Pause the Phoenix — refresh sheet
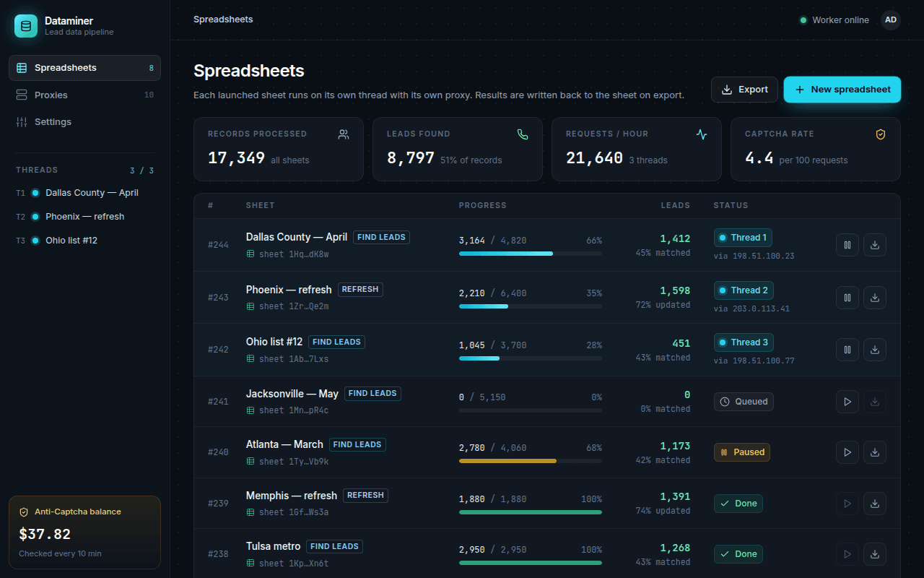Image resolution: width=924 pixels, height=578 pixels. 847,298
